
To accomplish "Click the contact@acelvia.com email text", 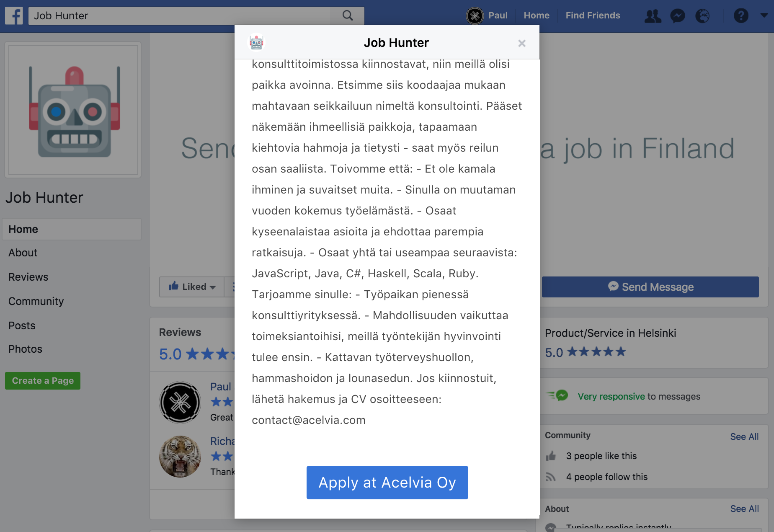I will 309,420.
